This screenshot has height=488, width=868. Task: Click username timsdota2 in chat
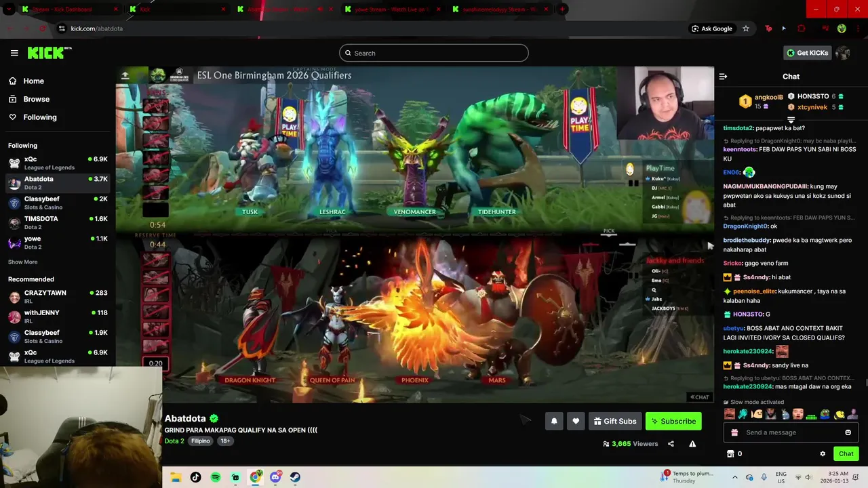(738, 128)
